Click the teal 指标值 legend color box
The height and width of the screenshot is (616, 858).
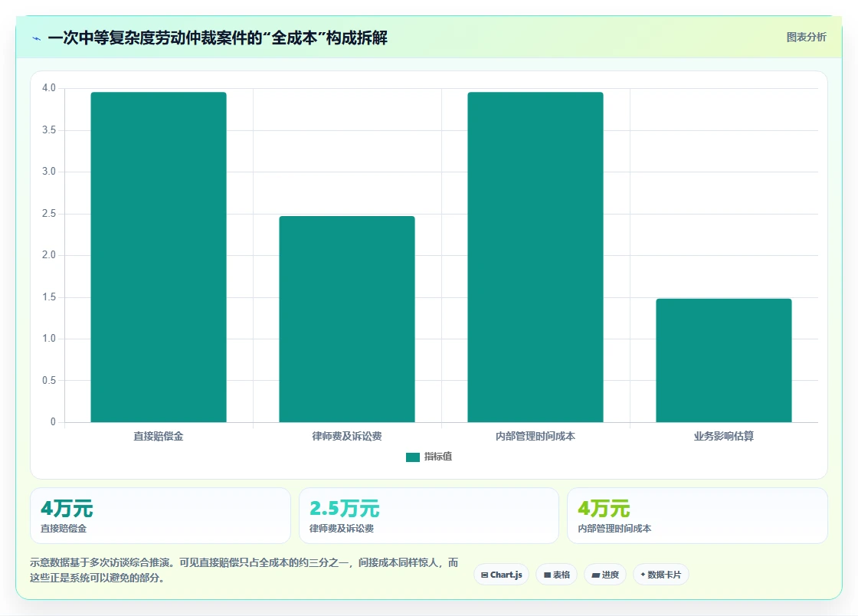[413, 457]
